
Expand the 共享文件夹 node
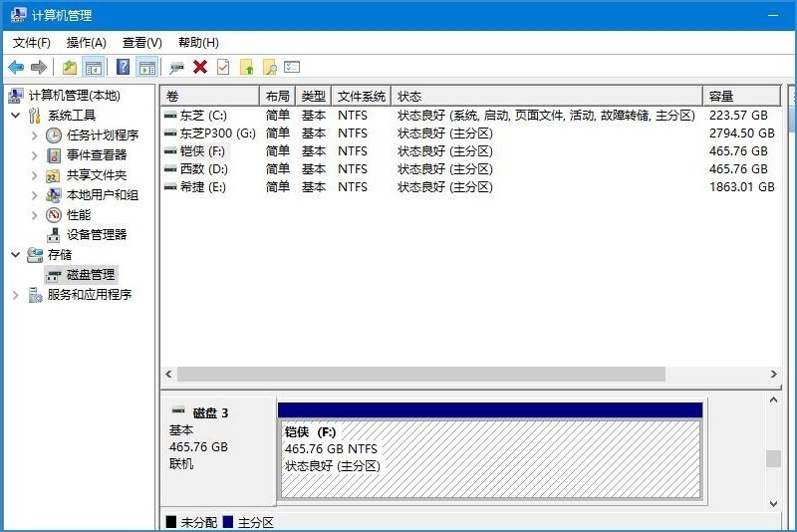click(x=35, y=175)
